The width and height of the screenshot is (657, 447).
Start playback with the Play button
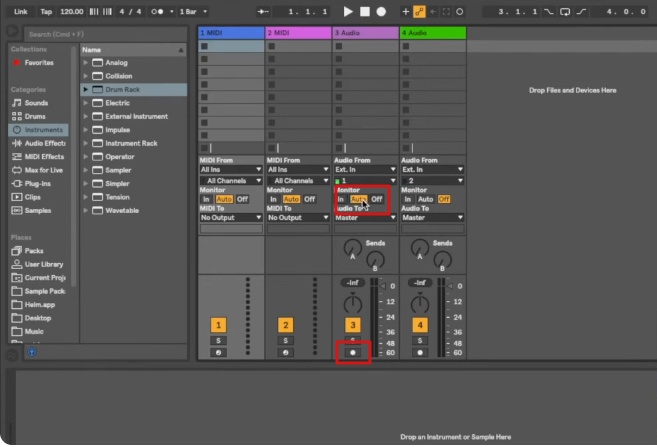click(x=348, y=12)
